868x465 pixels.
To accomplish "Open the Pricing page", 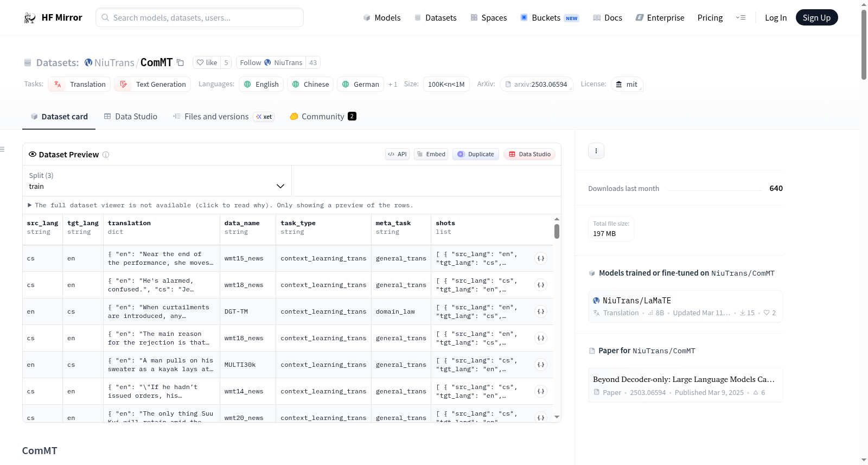I will click(710, 17).
